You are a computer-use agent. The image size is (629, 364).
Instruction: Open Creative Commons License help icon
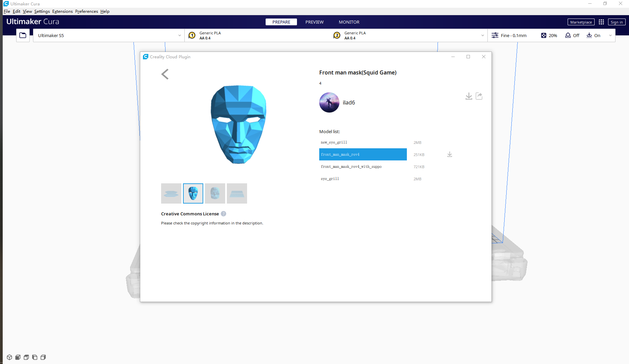coord(223,214)
